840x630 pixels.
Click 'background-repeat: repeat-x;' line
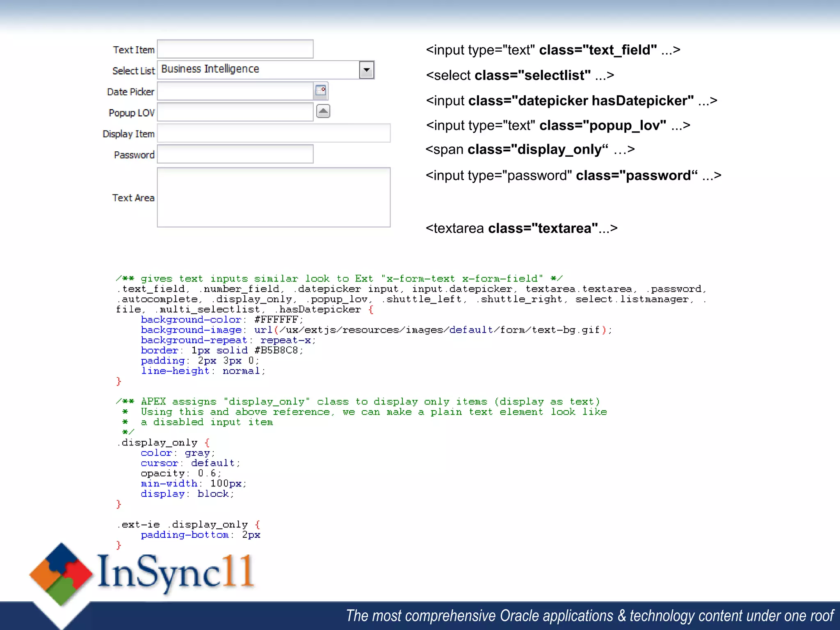click(228, 340)
